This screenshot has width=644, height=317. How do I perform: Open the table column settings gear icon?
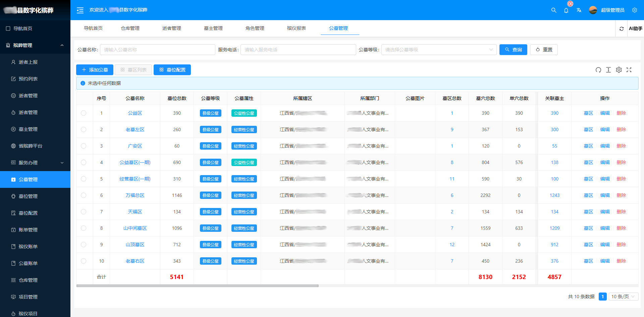coord(619,70)
